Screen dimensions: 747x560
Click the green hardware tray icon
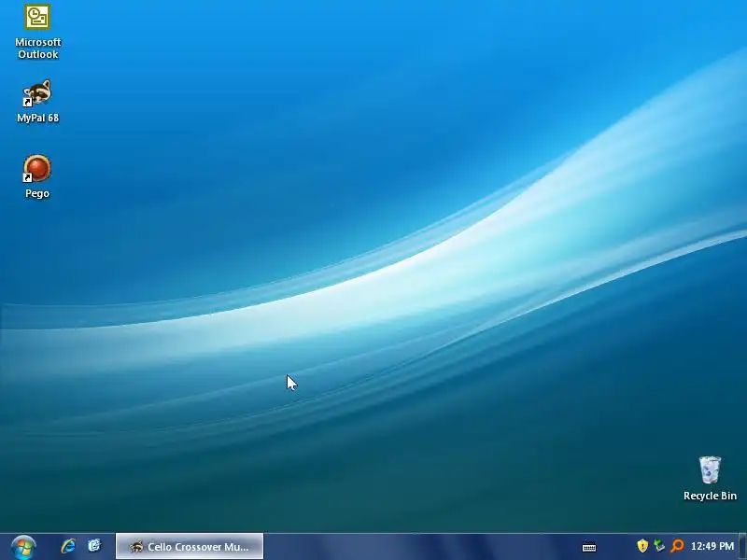(x=659, y=546)
